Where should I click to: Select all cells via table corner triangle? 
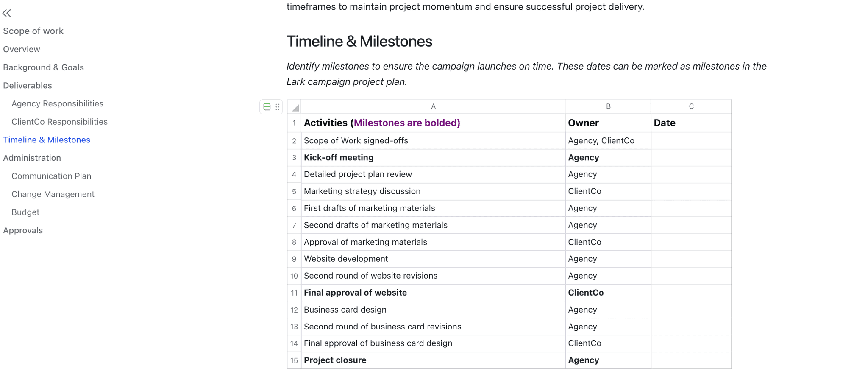[295, 107]
